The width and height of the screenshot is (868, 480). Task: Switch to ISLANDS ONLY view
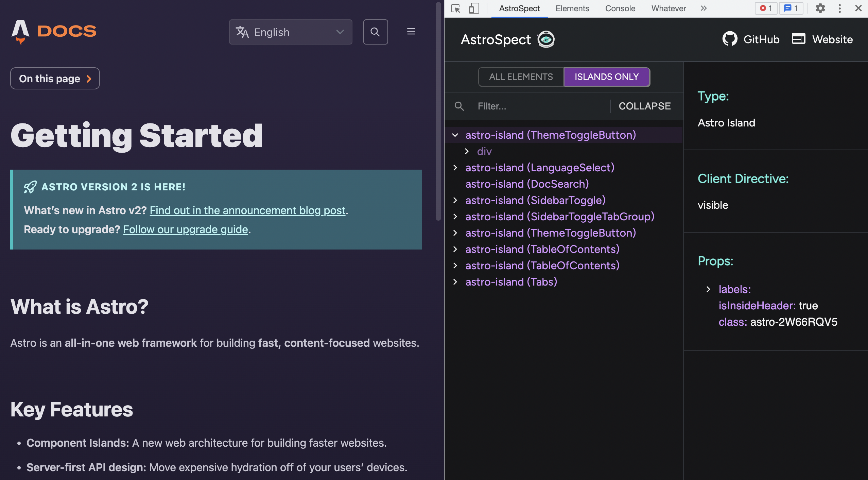pyautogui.click(x=607, y=77)
